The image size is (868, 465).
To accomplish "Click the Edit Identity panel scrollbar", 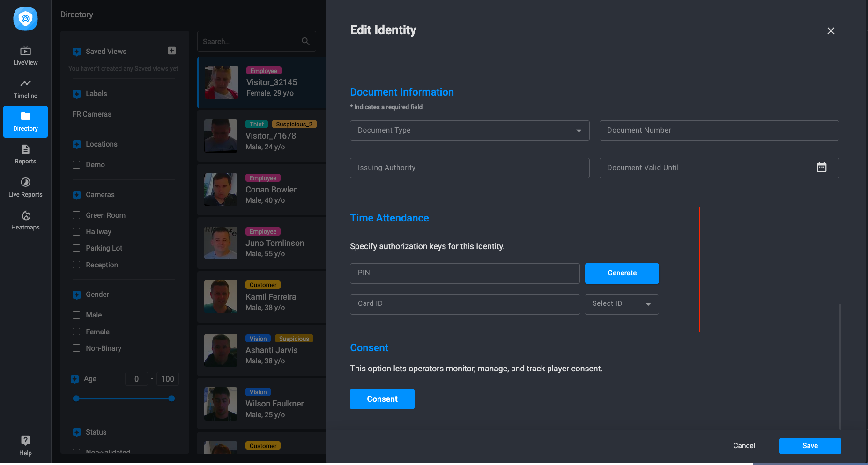I will pos(840,366).
